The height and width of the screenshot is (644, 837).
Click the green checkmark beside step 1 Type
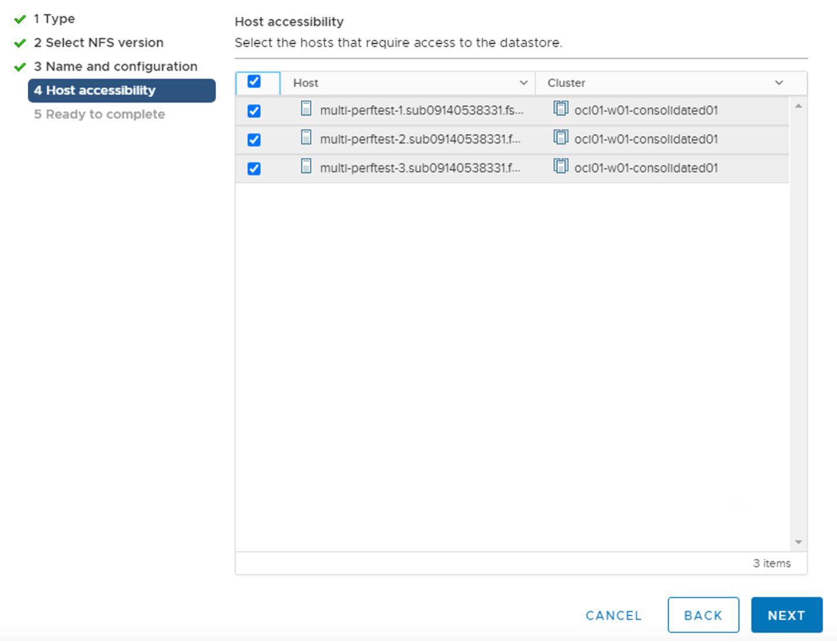coord(19,18)
